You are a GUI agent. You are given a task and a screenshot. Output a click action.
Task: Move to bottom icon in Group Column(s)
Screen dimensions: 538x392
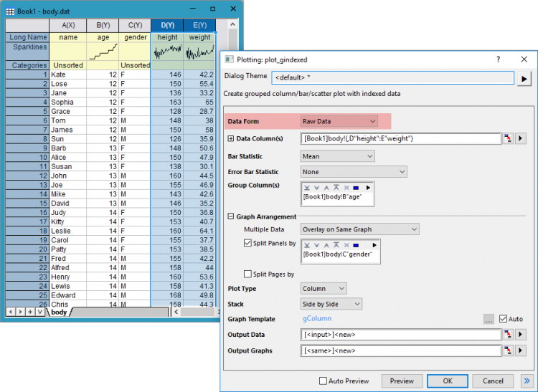click(x=307, y=188)
